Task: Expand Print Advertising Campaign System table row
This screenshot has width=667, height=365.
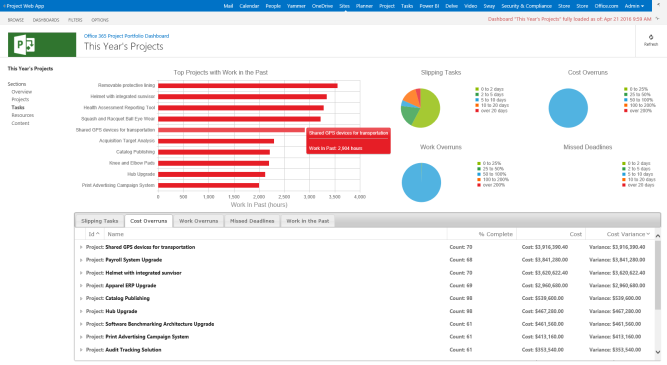Action: tap(81, 337)
